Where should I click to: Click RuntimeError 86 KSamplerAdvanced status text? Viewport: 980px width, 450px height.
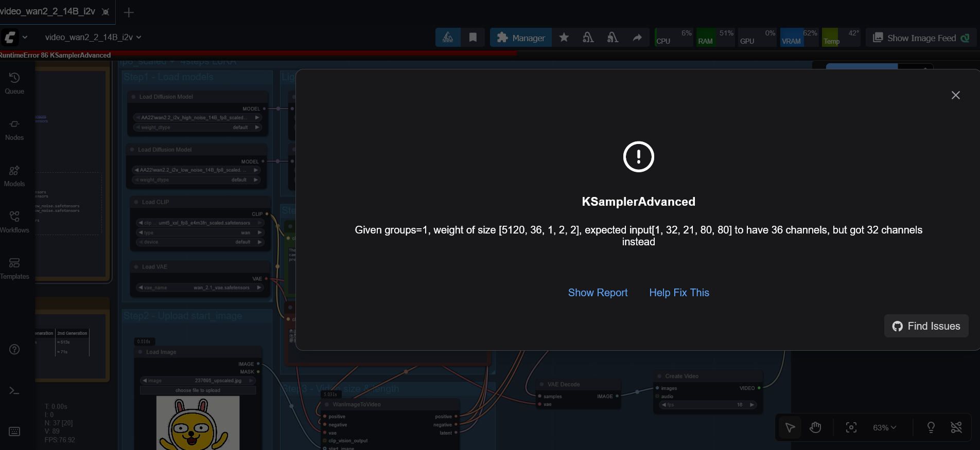tap(56, 55)
